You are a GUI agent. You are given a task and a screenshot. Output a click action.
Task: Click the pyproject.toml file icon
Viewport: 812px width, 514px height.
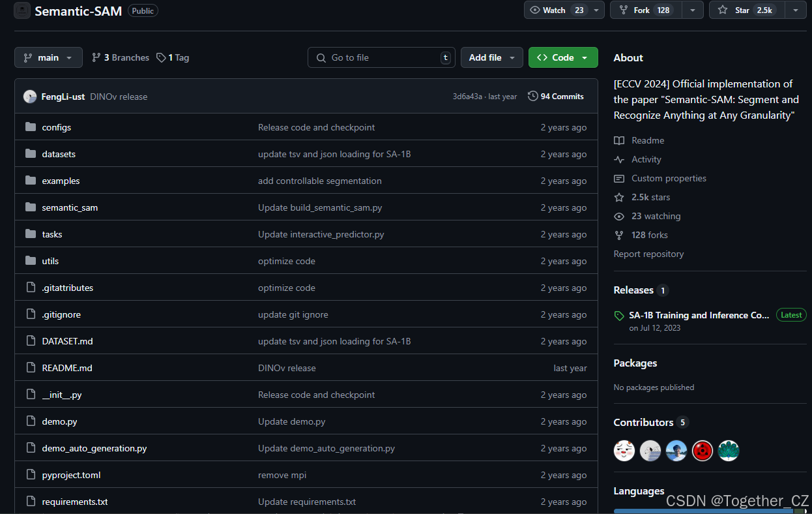click(x=30, y=475)
